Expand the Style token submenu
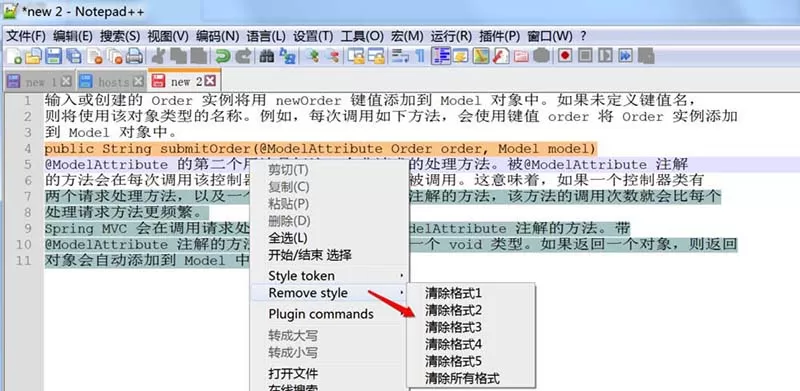This screenshot has height=391, width=800. (329, 276)
